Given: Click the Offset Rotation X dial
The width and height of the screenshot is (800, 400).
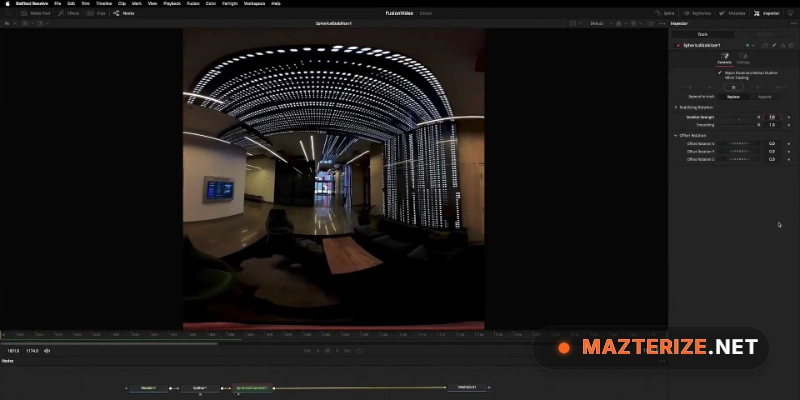Looking at the screenshot, I should (x=739, y=144).
